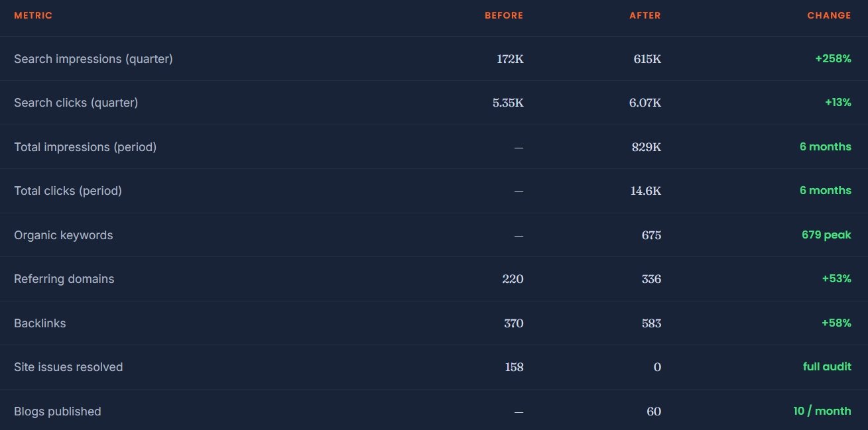Click the 14.6K total clicks value

tap(645, 191)
